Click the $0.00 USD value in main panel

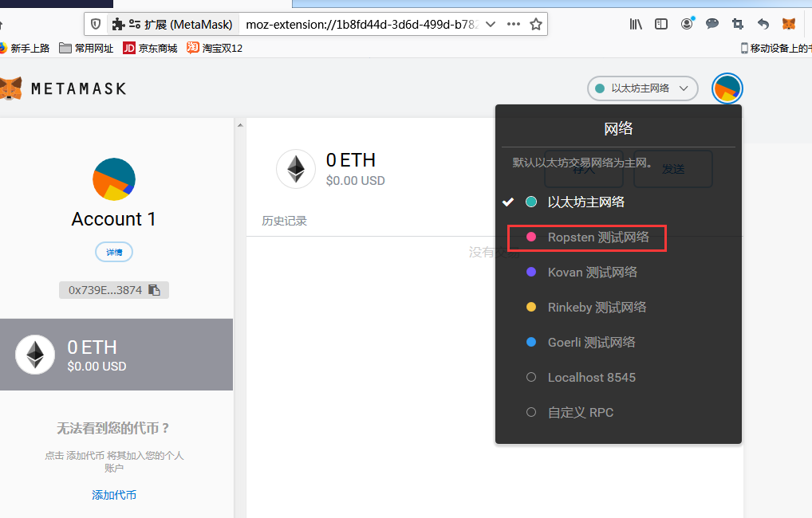[355, 181]
